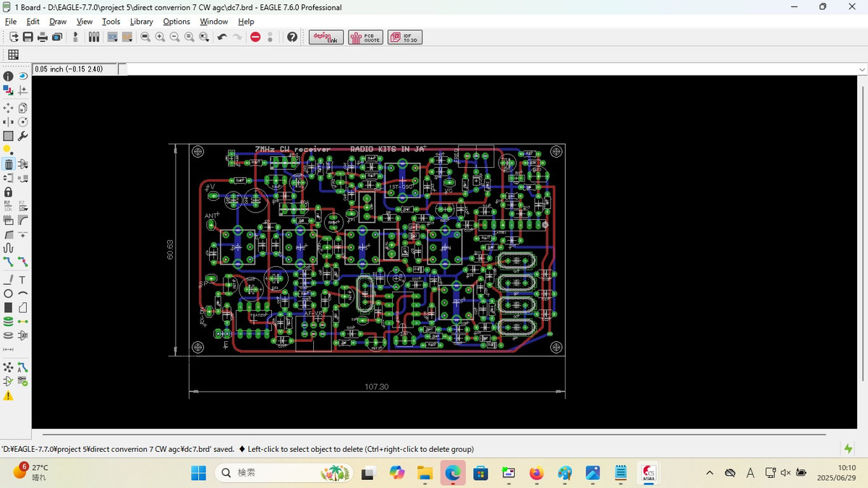The height and width of the screenshot is (488, 868).
Task: Select the Rectangle tool
Action: click(8, 307)
